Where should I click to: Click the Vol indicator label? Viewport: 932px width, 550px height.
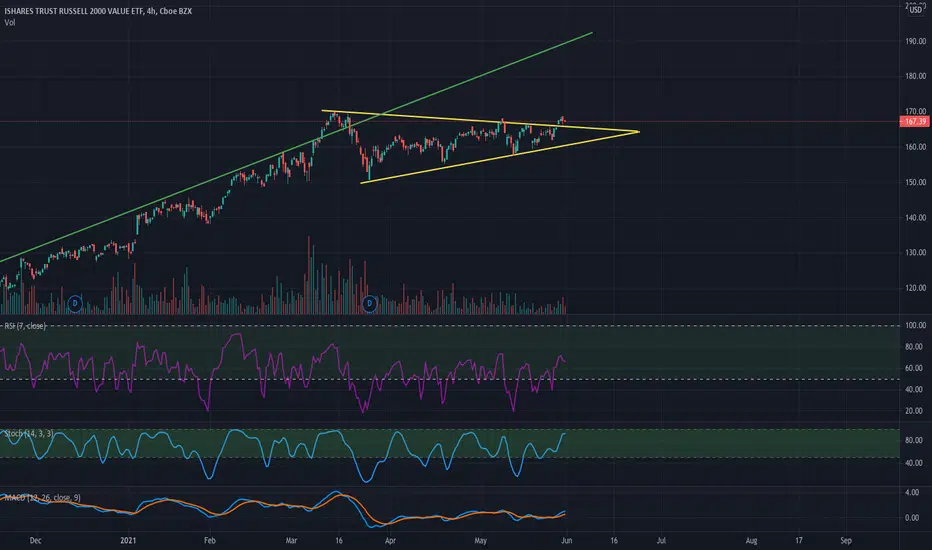pos(10,23)
